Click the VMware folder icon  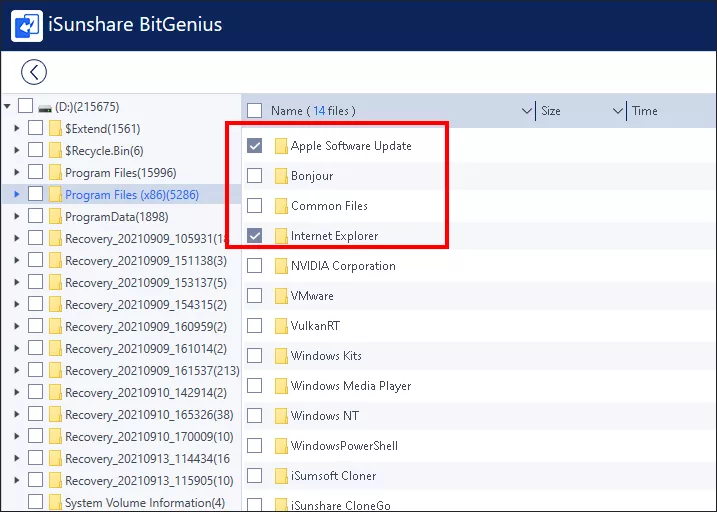click(x=281, y=296)
